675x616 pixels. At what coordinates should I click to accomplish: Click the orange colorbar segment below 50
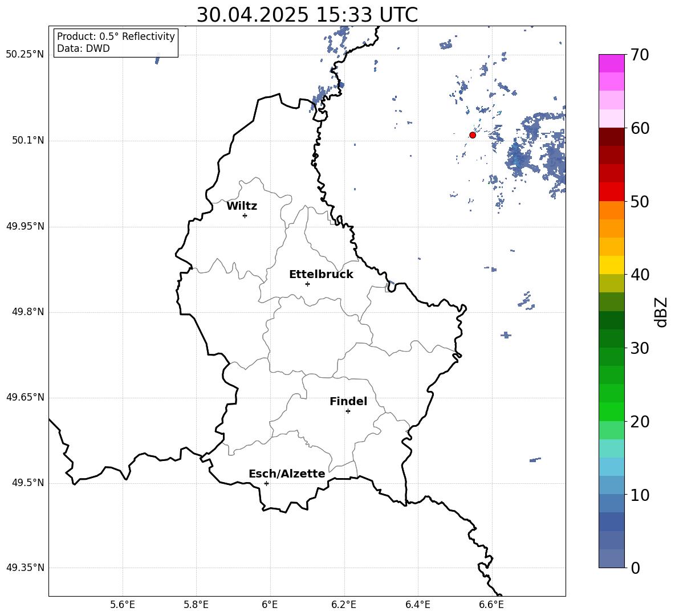[612, 210]
